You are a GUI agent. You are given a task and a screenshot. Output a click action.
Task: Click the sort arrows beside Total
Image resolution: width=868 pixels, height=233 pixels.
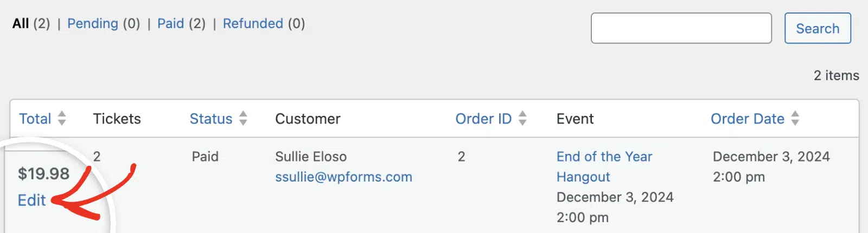[62, 118]
